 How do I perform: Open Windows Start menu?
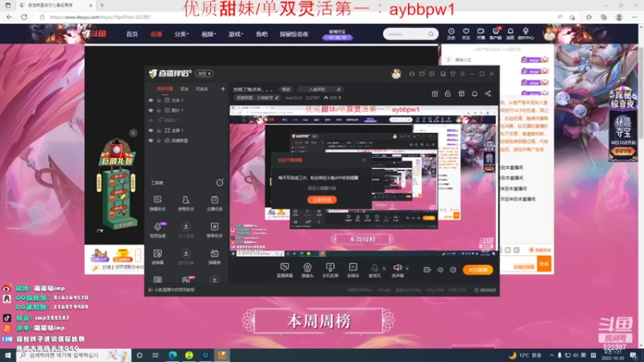[8, 356]
